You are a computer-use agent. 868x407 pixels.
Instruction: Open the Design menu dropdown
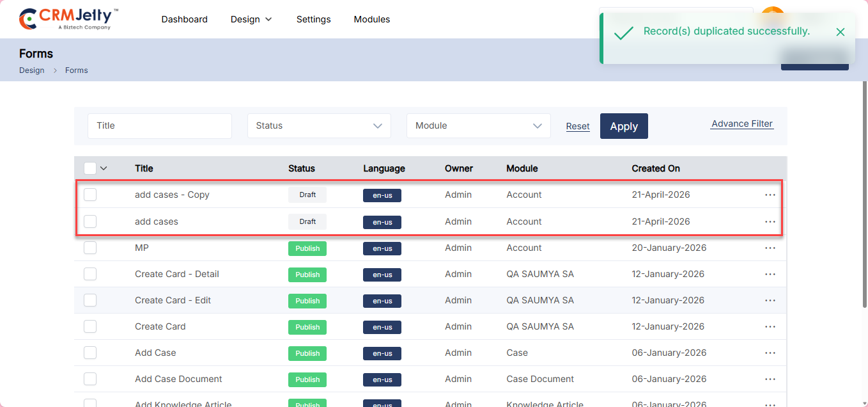(x=251, y=19)
